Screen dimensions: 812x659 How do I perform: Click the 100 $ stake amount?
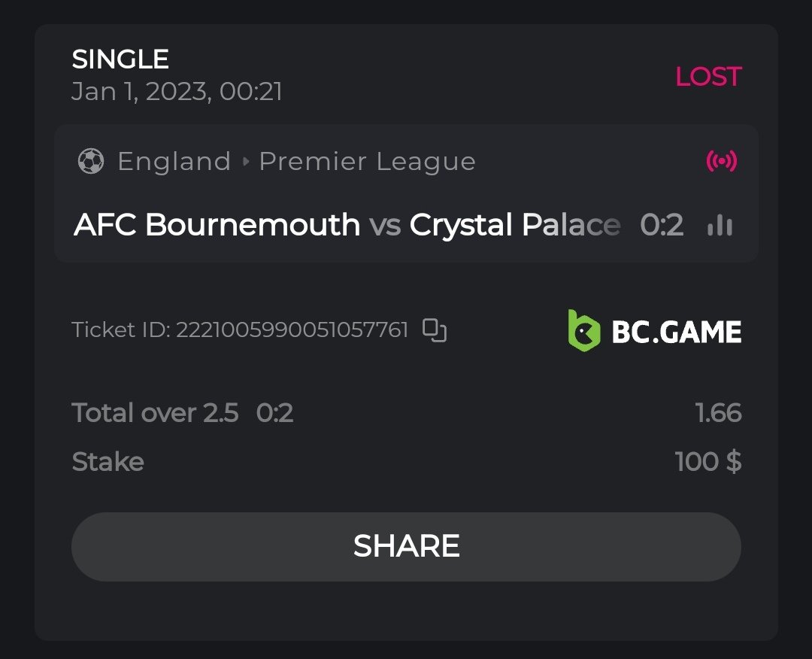tap(708, 461)
